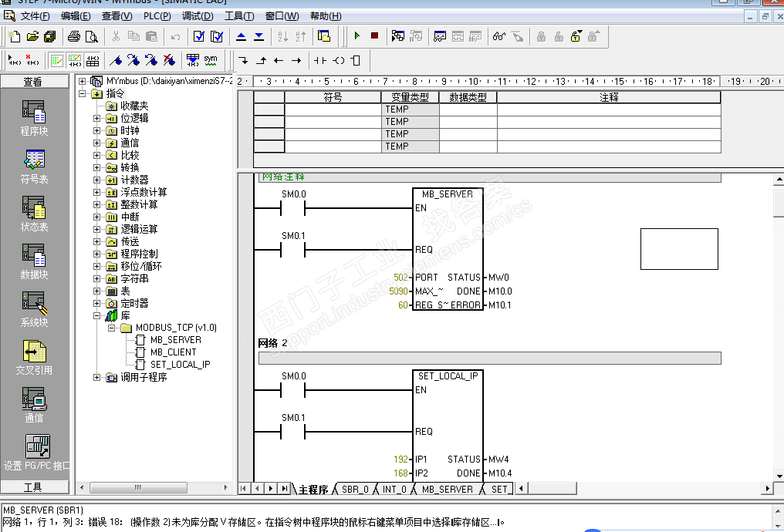Start program status monitoring
The image size is (784, 532).
pyautogui.click(x=398, y=36)
